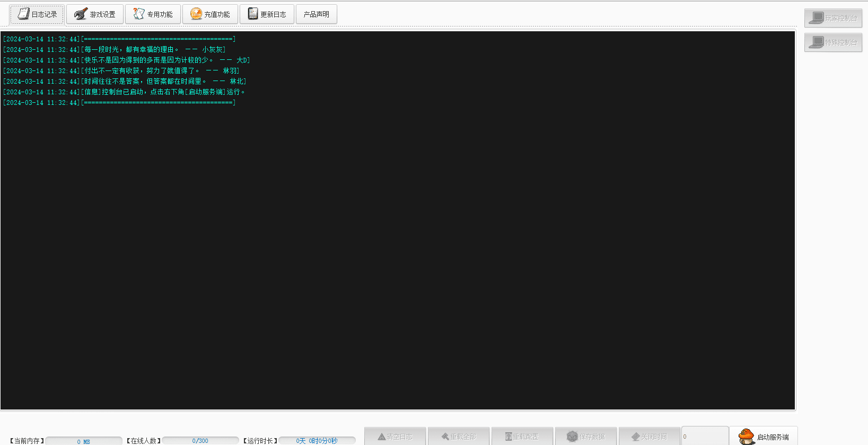Focus the shutdown time input field
The height and width of the screenshot is (445, 868).
pos(705,437)
